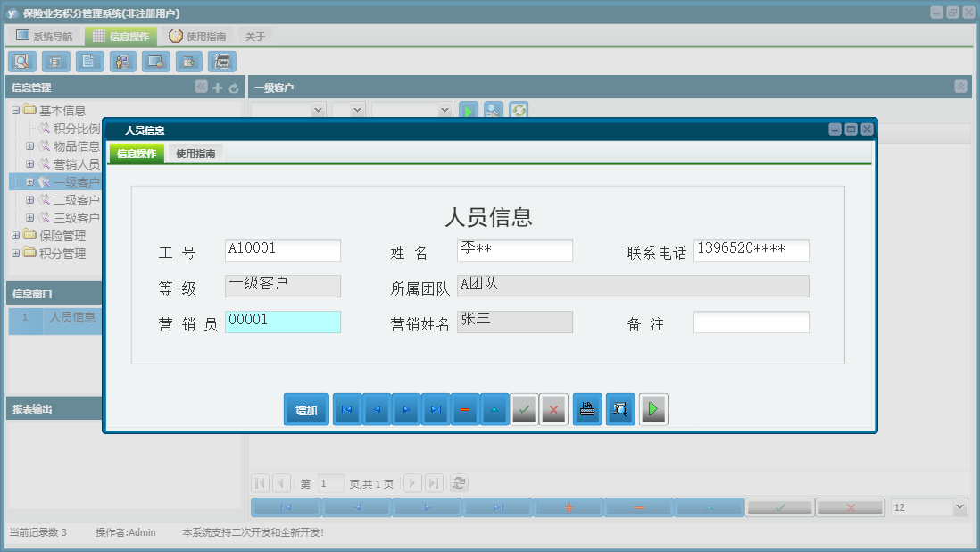
Task: Select the report list icon in the toolbar
Action: coord(54,62)
